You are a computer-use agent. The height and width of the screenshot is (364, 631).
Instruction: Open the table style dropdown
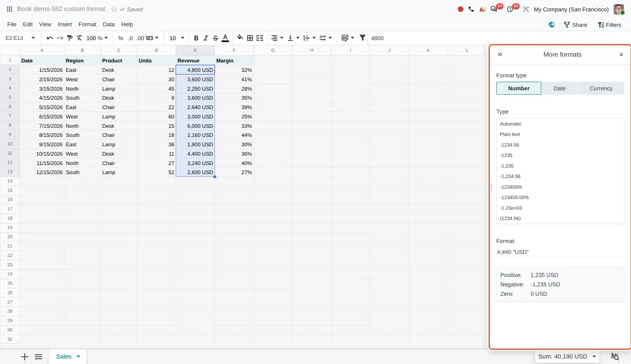(x=348, y=38)
